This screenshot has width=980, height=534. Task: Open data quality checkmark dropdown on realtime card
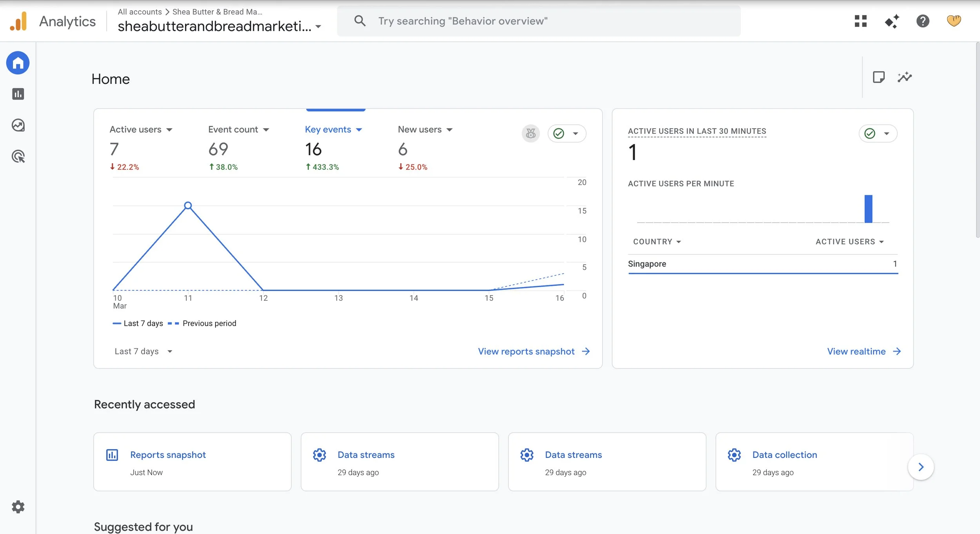coord(878,134)
